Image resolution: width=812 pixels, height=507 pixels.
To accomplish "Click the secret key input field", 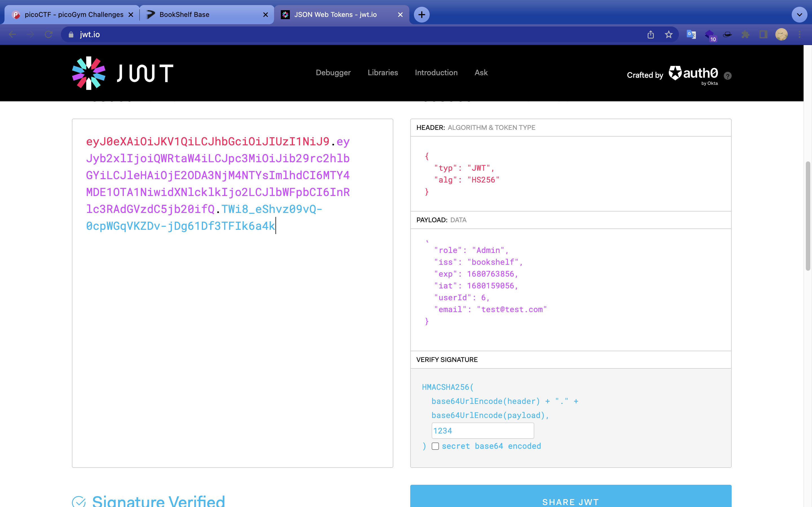I will pyautogui.click(x=482, y=431).
